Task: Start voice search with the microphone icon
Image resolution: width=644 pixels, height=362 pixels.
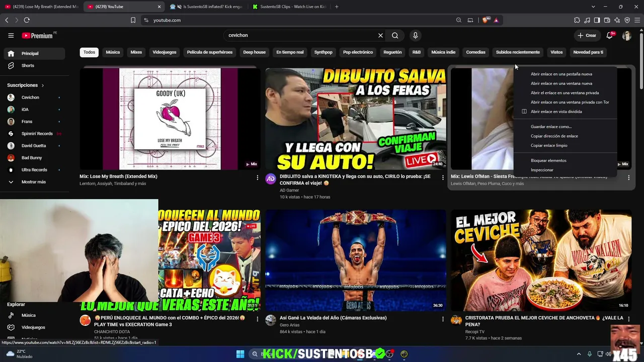Action: [x=415, y=36]
